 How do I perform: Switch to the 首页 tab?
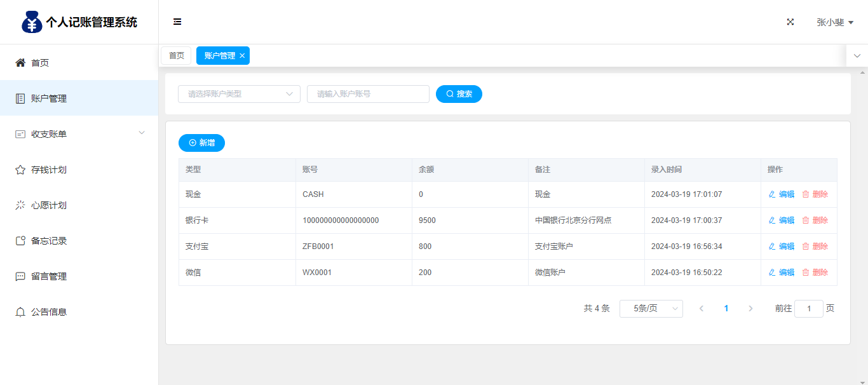click(x=176, y=56)
